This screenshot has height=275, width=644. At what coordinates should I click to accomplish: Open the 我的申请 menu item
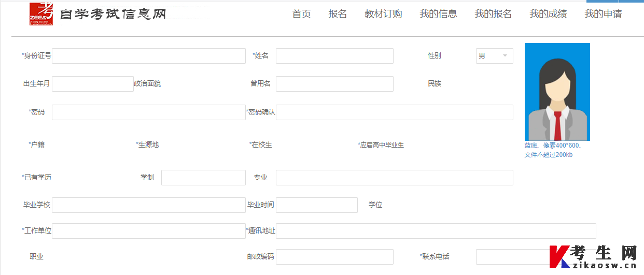(603, 14)
